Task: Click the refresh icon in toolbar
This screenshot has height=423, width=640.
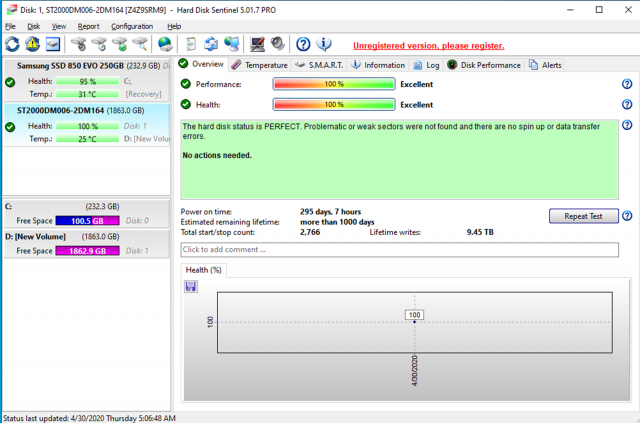Action: (x=12, y=45)
